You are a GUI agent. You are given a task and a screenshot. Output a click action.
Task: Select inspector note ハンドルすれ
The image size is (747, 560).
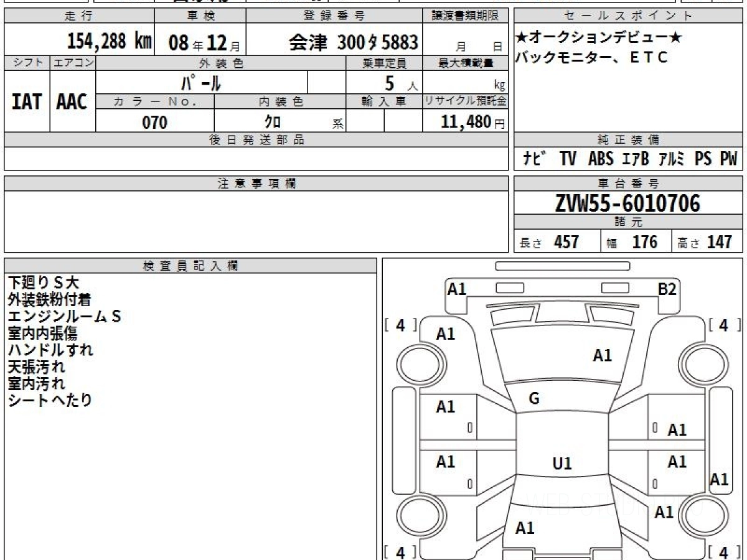pyautogui.click(x=50, y=350)
